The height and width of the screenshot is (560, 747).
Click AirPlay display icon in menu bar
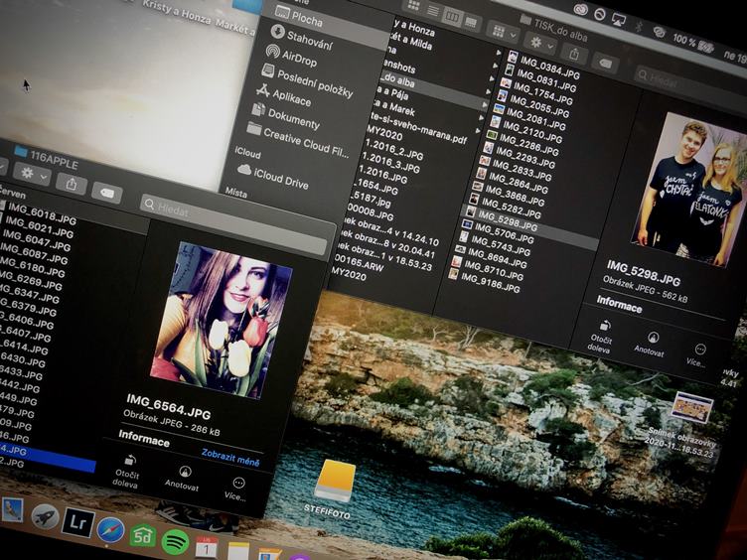619,20
